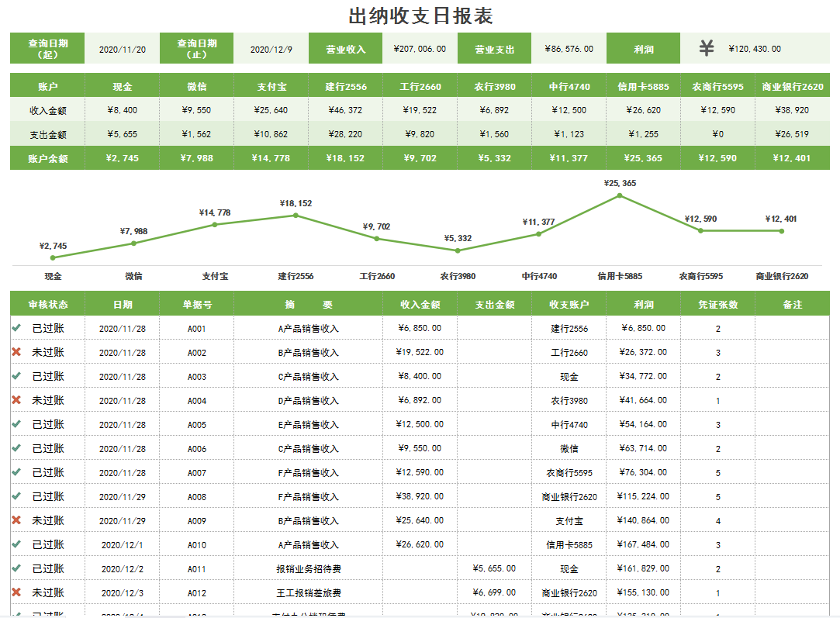Click the title 出纳收支日报表
This screenshot has width=840, height=618.
point(420,16)
